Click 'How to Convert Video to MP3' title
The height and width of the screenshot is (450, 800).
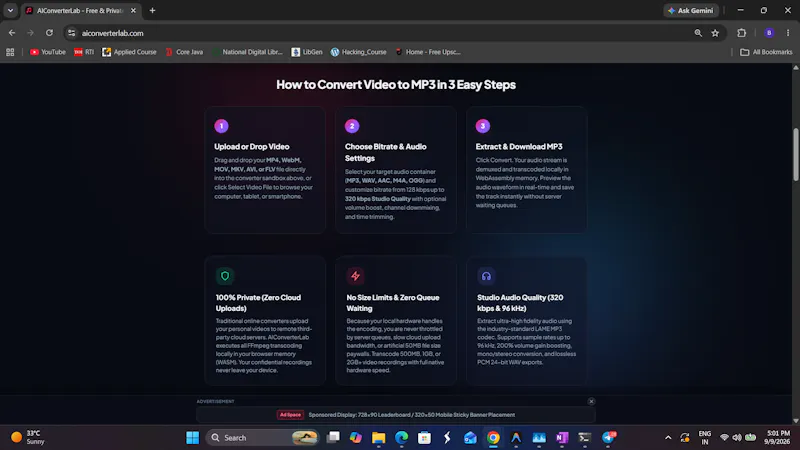tap(396, 85)
